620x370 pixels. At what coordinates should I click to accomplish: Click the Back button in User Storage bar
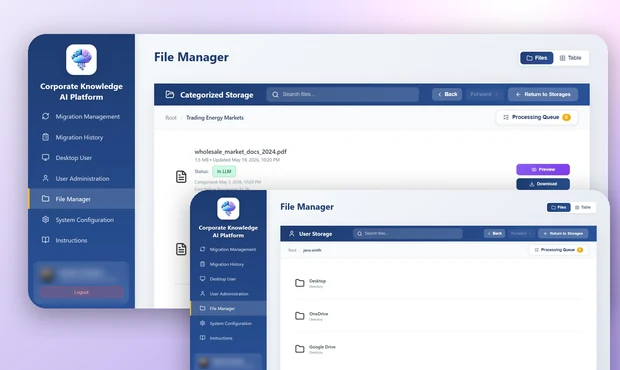point(494,234)
